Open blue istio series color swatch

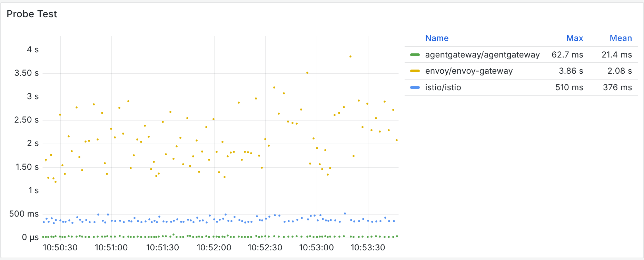click(415, 87)
